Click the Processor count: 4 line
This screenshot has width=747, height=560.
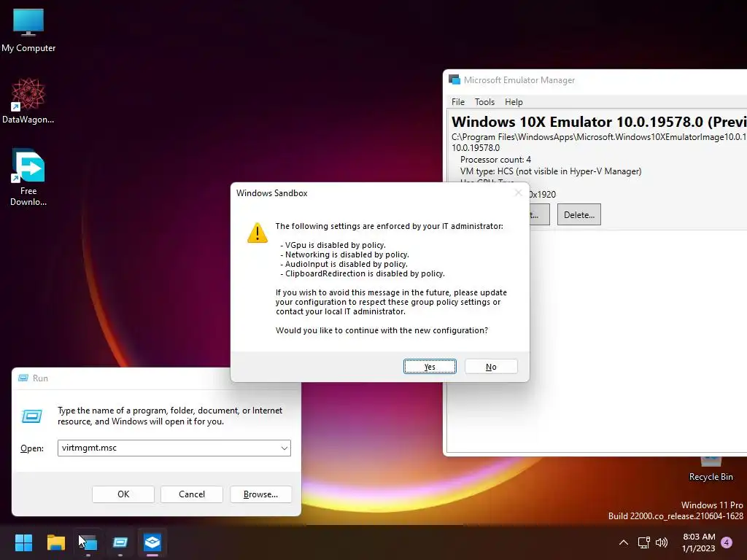[495, 160]
